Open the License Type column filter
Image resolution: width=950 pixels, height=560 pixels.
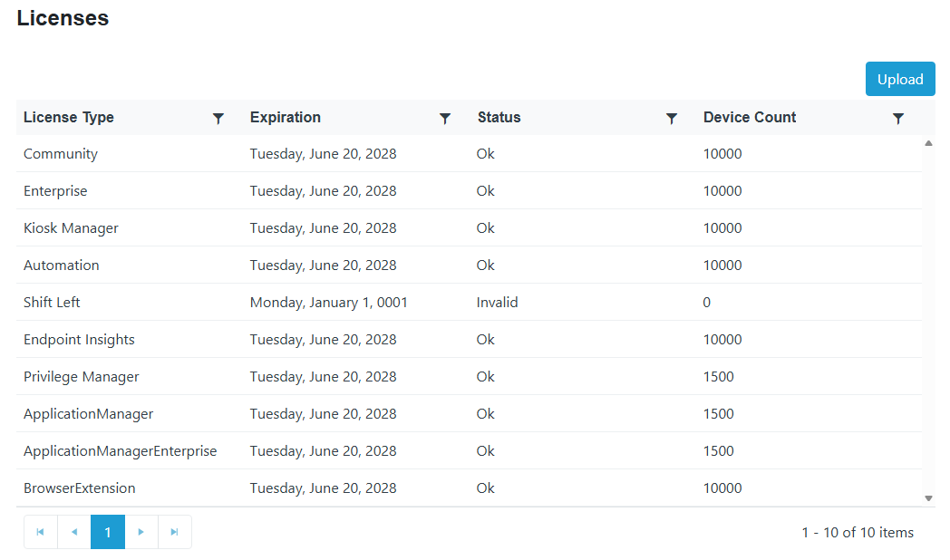(218, 118)
